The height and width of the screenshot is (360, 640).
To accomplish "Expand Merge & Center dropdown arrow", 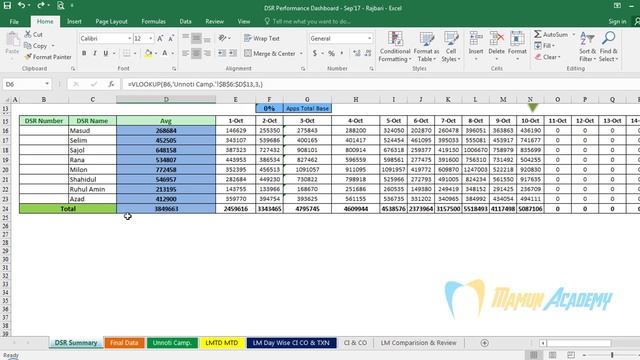I will [x=301, y=53].
